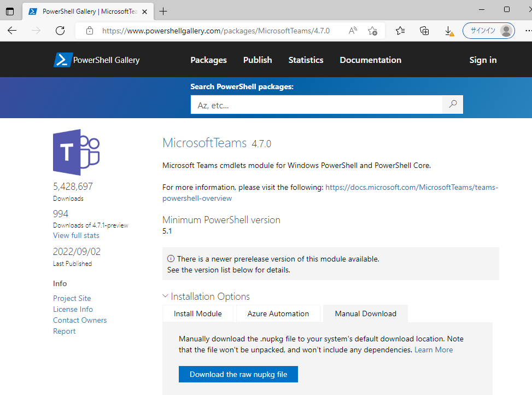Click the browser profile sign-in button
Screen dimensions: 532x395
coord(489,31)
